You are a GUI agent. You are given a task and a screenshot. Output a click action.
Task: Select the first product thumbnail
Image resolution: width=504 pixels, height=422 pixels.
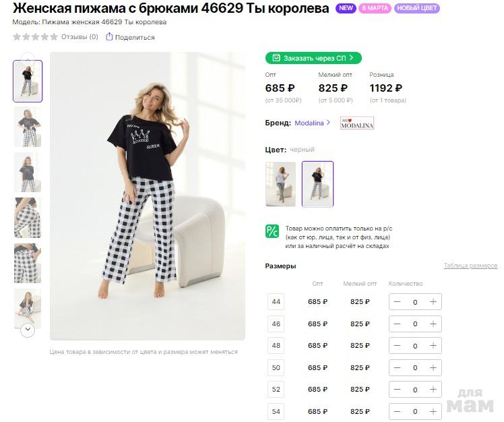point(28,81)
